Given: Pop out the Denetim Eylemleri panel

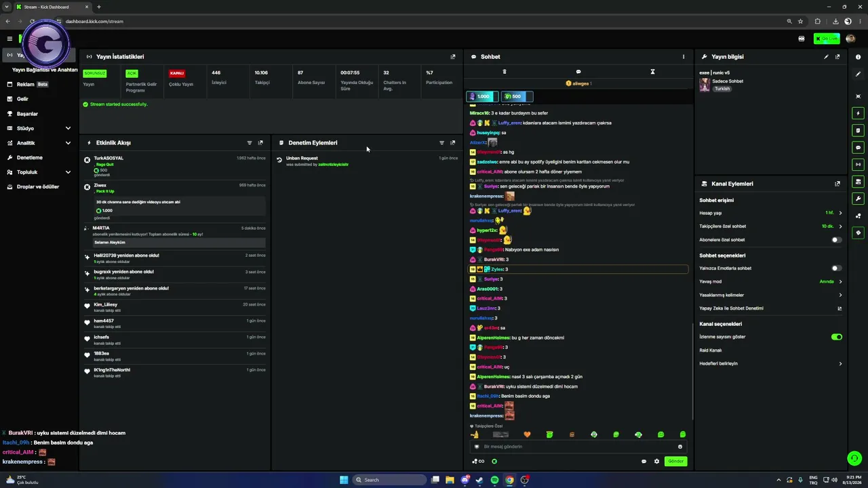Looking at the screenshot, I should click(x=453, y=143).
